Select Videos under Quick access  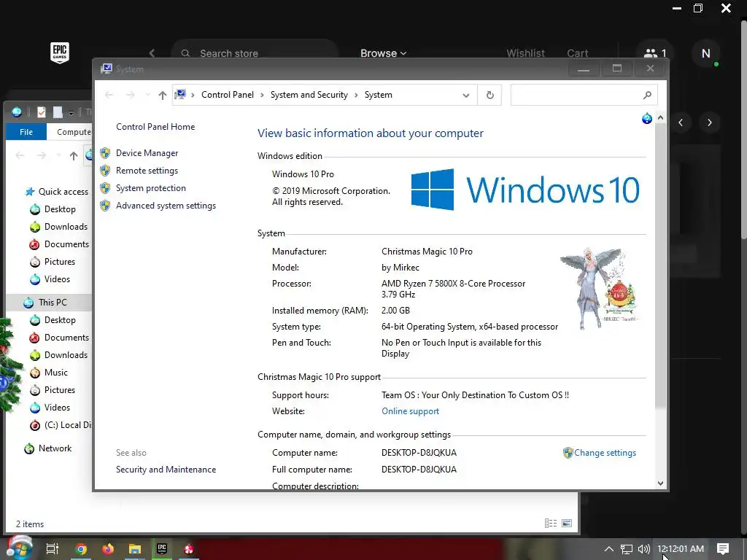pyautogui.click(x=57, y=279)
